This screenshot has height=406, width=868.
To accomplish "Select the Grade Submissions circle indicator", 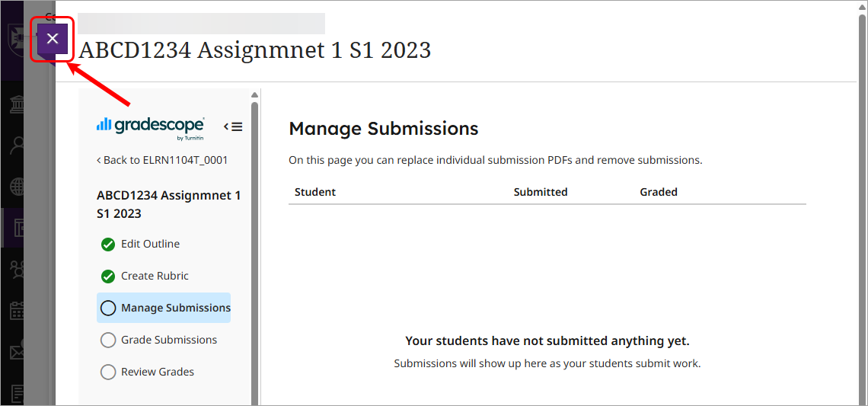I will (108, 340).
